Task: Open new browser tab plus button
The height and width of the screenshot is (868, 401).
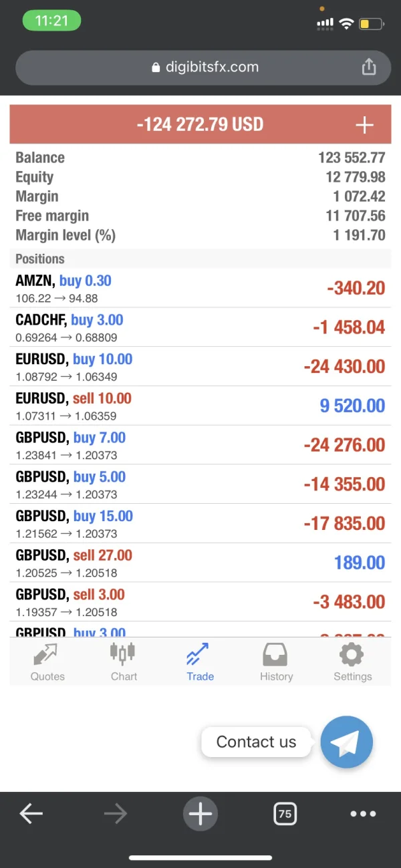Action: pyautogui.click(x=200, y=813)
